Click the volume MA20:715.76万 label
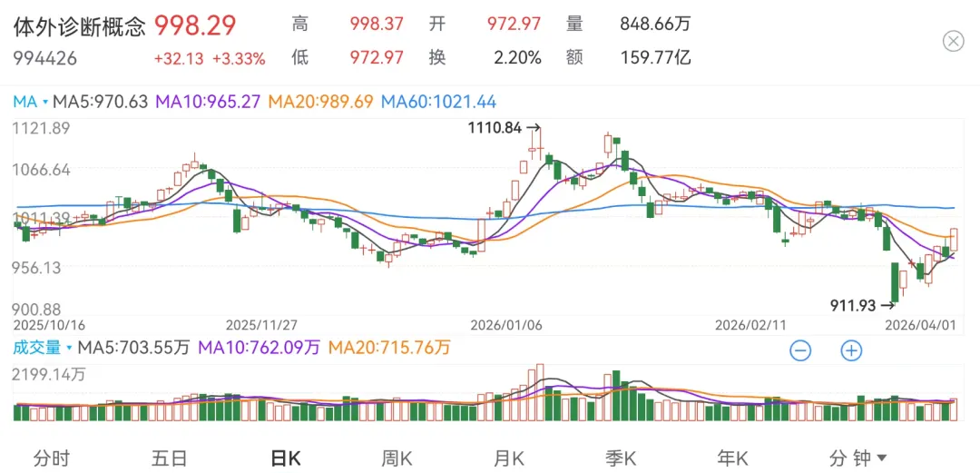The width and height of the screenshot is (980, 473). 388,347
